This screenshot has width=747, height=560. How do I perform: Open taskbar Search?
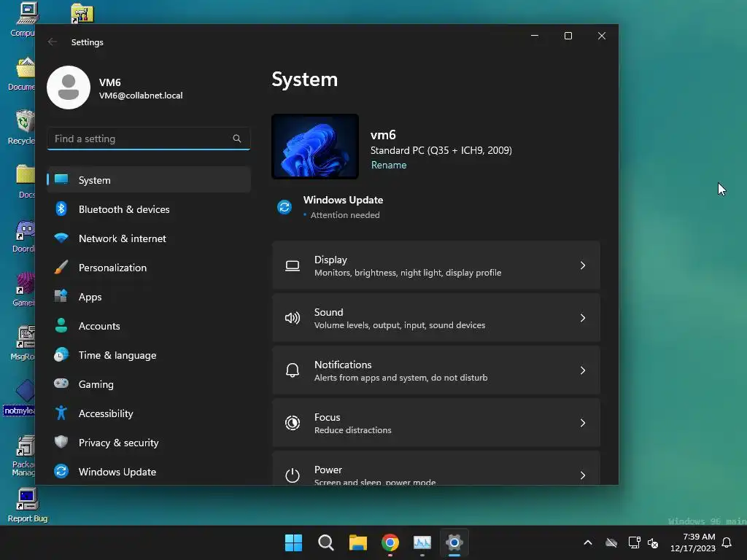pos(326,542)
